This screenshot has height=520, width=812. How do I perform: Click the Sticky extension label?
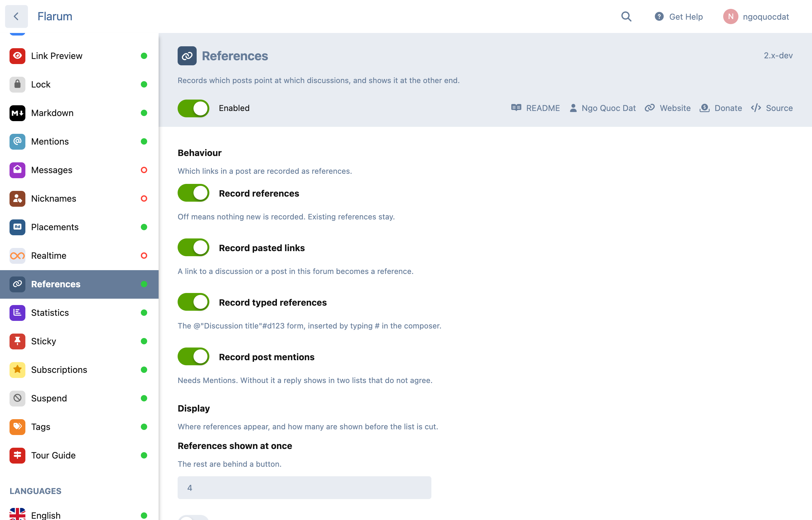click(43, 341)
